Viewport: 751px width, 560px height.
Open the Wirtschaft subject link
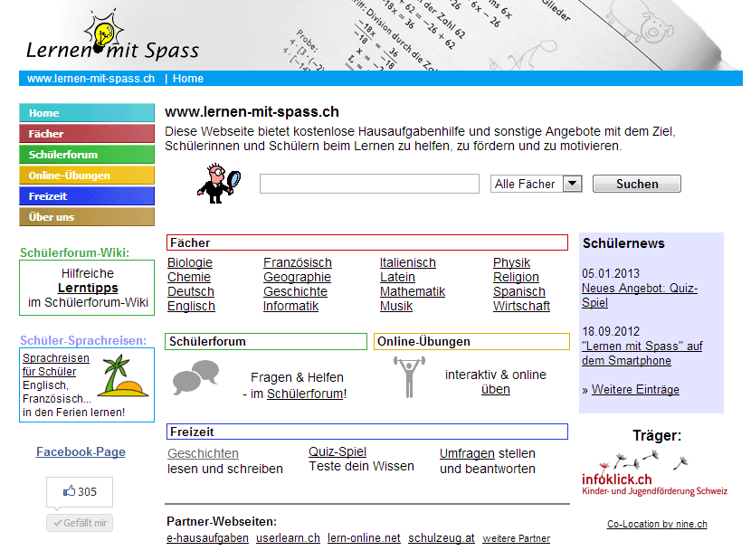pos(521,306)
